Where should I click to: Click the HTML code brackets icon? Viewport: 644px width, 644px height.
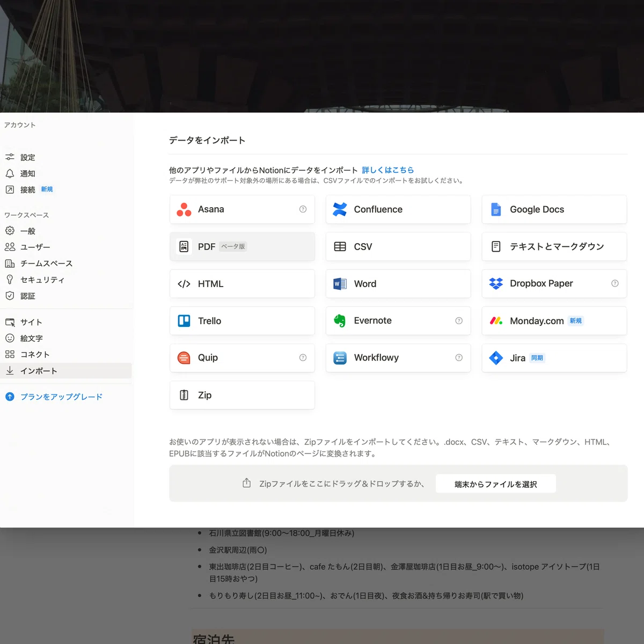pos(184,284)
